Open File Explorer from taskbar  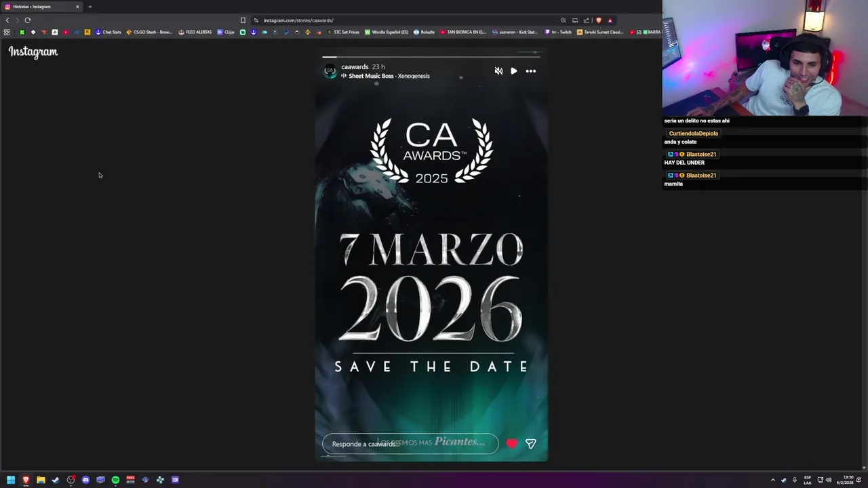(41, 480)
